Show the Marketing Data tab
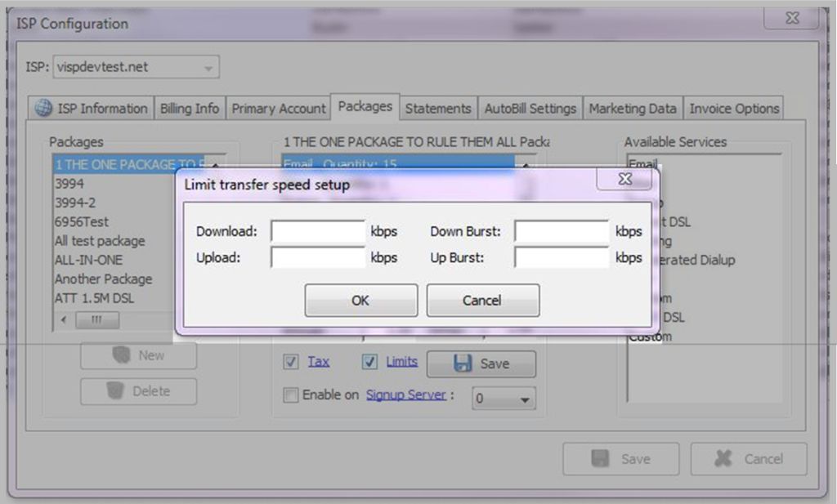Image resolution: width=837 pixels, height=504 pixels. point(633,109)
